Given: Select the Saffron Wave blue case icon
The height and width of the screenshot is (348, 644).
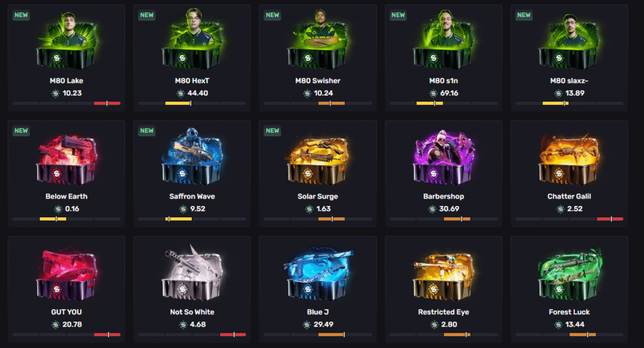Looking at the screenshot, I should 192,157.
